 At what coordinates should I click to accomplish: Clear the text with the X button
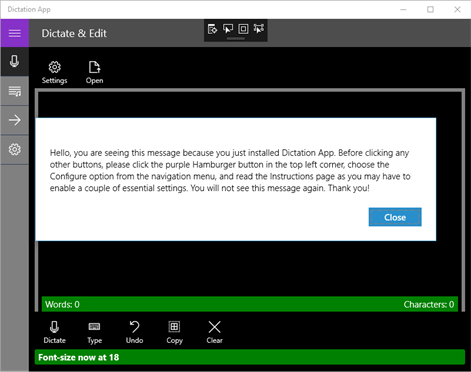[x=214, y=332]
